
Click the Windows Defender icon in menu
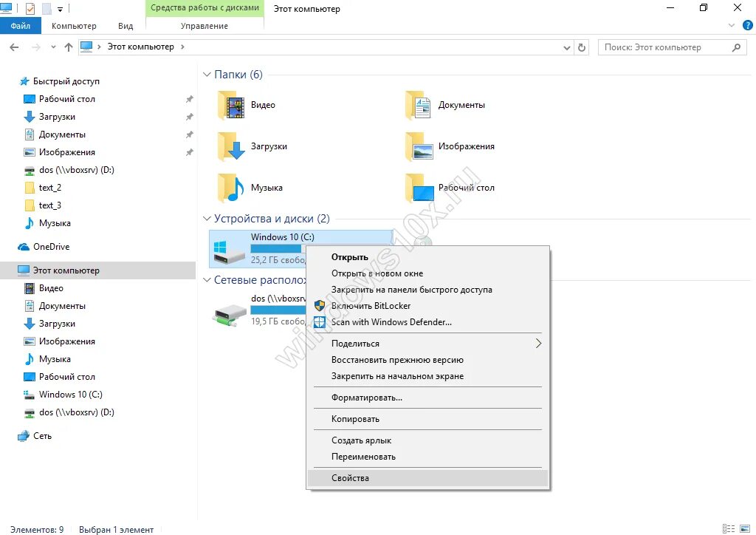click(319, 322)
